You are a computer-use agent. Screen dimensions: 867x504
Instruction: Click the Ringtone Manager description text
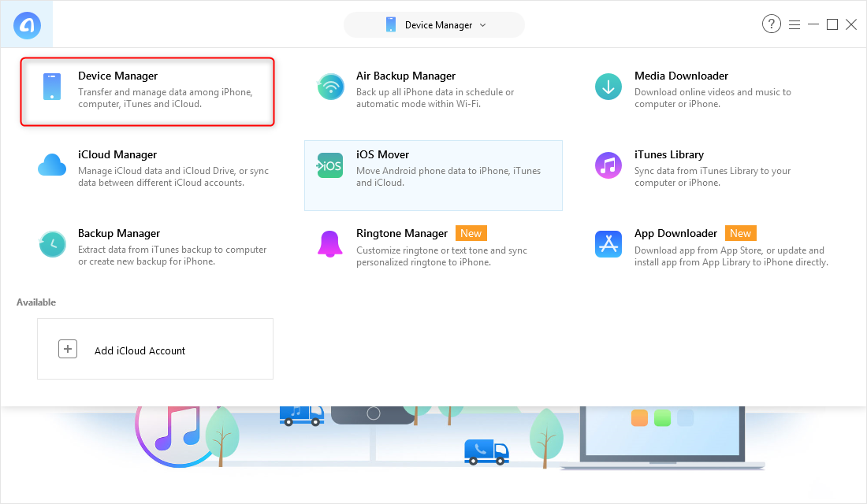[442, 256]
